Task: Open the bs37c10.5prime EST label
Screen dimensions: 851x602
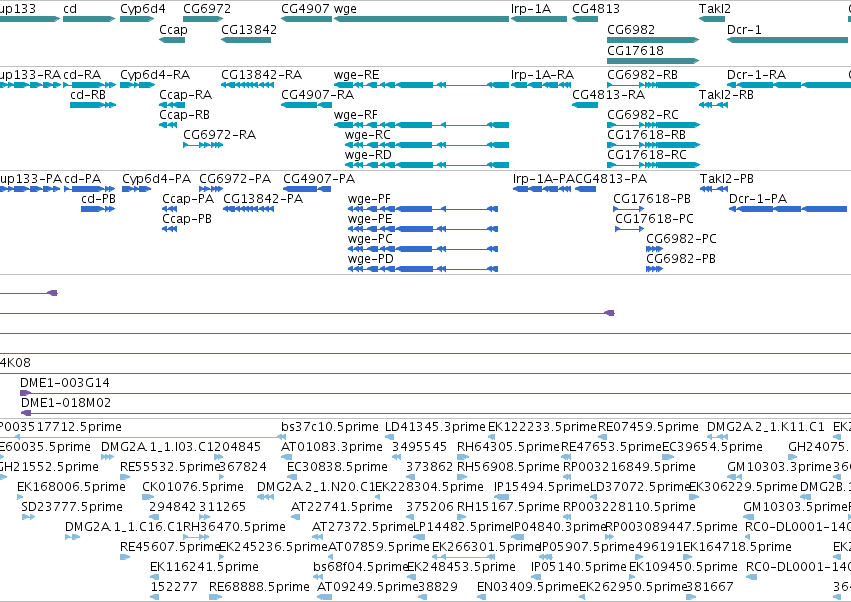Action: coord(329,427)
